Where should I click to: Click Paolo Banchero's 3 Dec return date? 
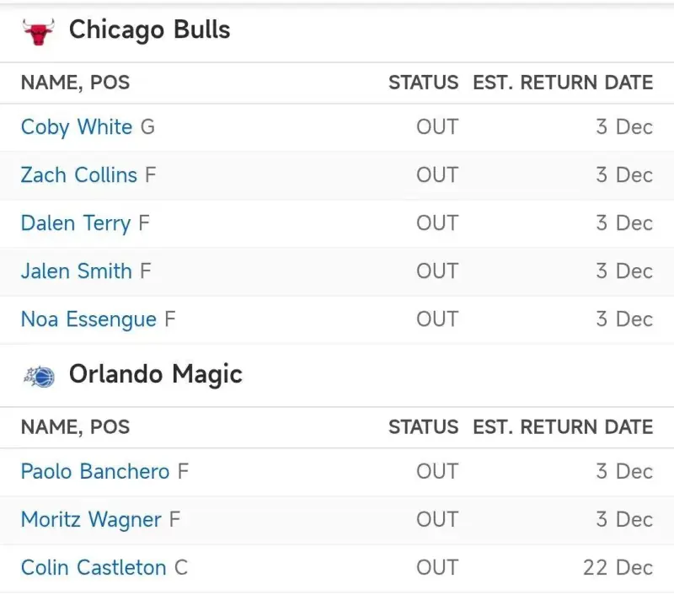pos(624,472)
